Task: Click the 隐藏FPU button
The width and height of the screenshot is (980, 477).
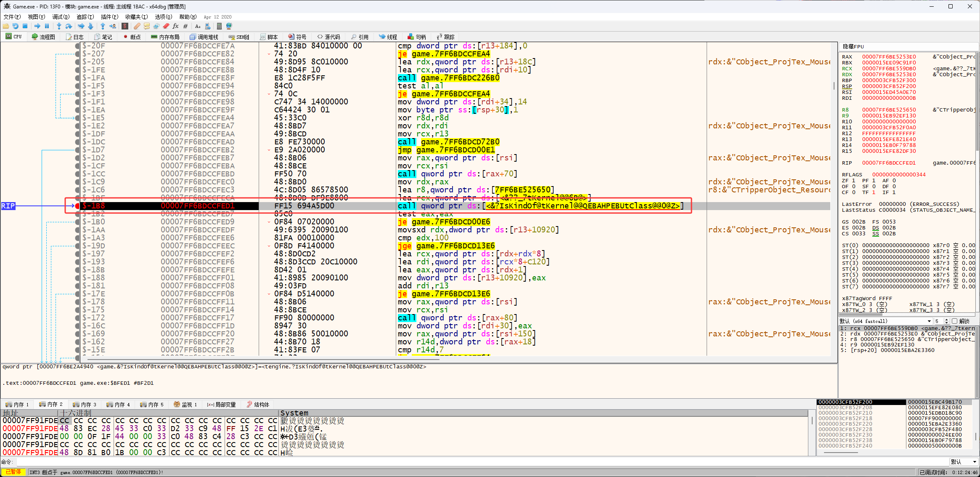Action: coord(853,47)
